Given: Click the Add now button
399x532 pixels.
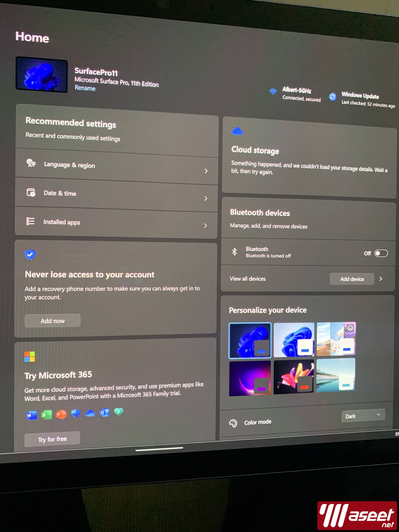Looking at the screenshot, I should 52,321.
